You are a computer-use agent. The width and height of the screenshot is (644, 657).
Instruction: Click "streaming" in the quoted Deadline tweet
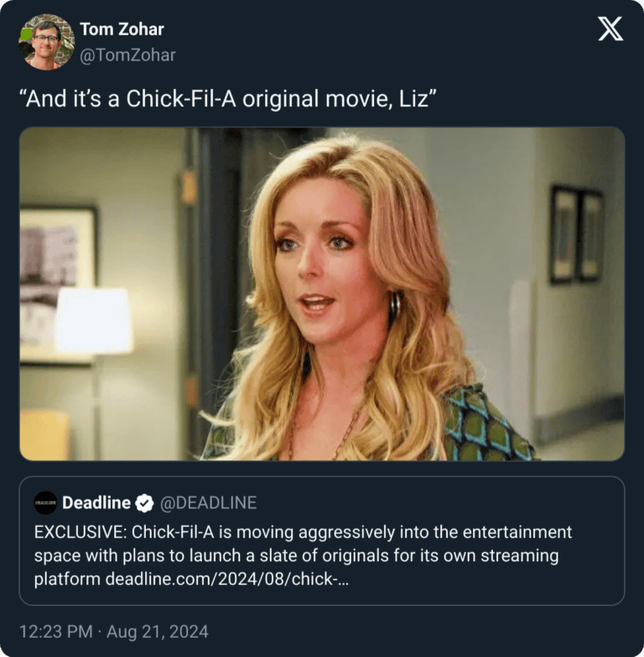coord(520,555)
